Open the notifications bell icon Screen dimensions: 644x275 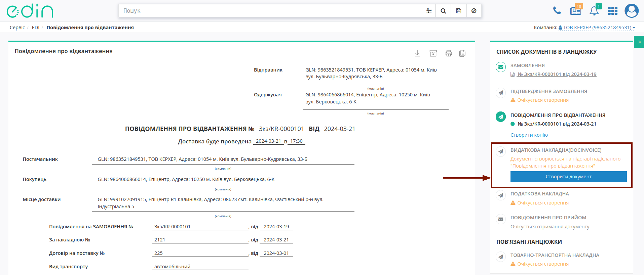coord(594,11)
